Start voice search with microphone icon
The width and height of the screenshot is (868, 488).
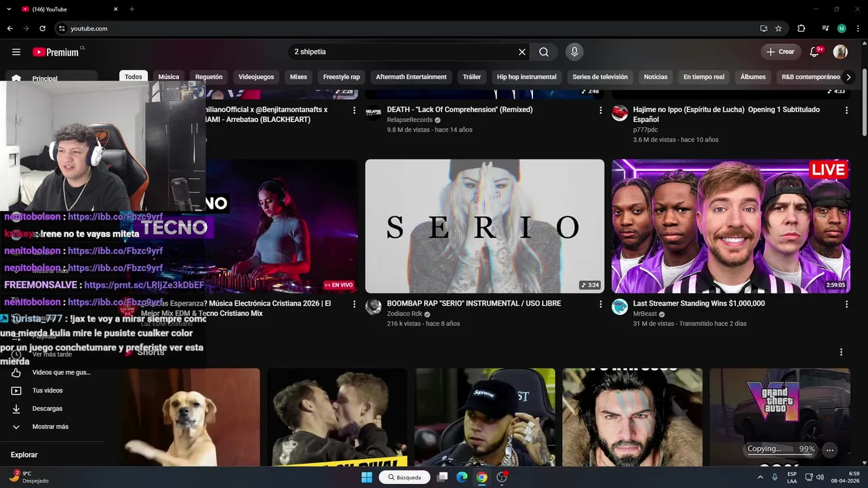click(x=574, y=52)
